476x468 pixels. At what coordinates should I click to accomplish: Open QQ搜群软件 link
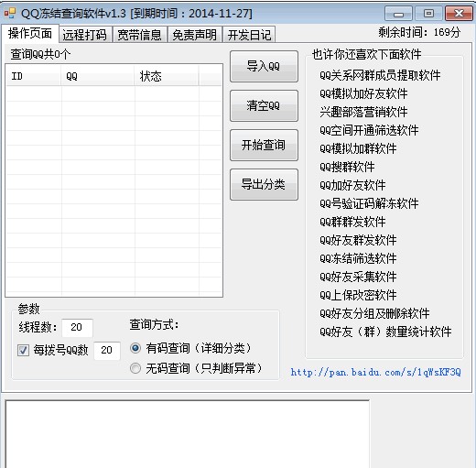click(x=347, y=167)
